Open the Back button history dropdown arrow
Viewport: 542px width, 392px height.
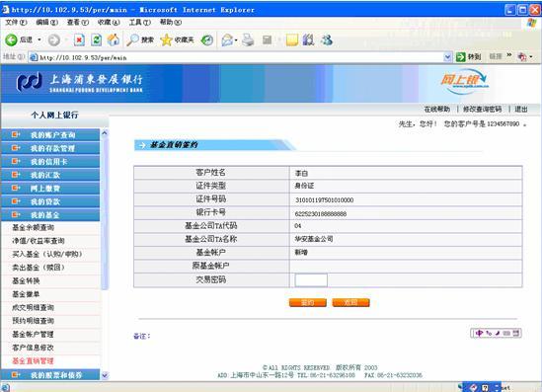point(39,40)
